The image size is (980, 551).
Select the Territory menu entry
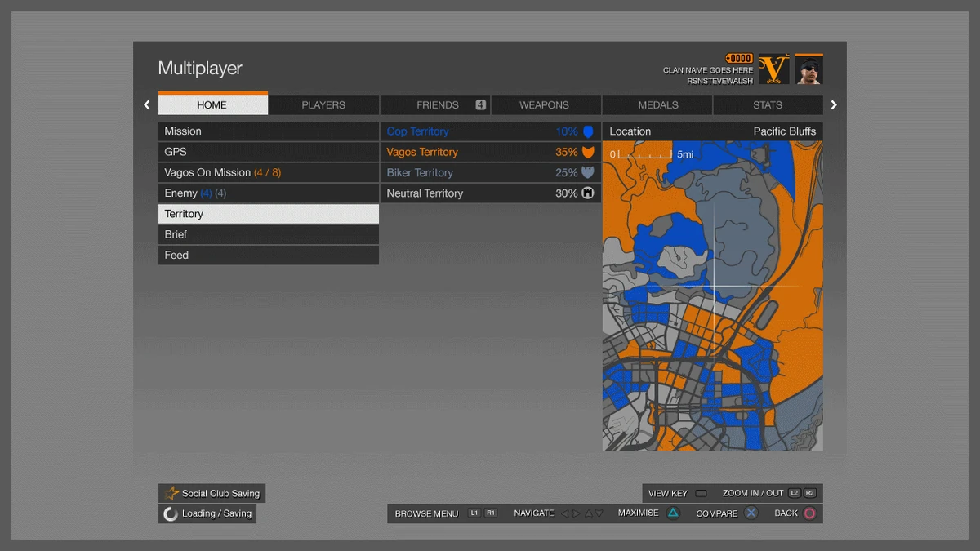269,213
